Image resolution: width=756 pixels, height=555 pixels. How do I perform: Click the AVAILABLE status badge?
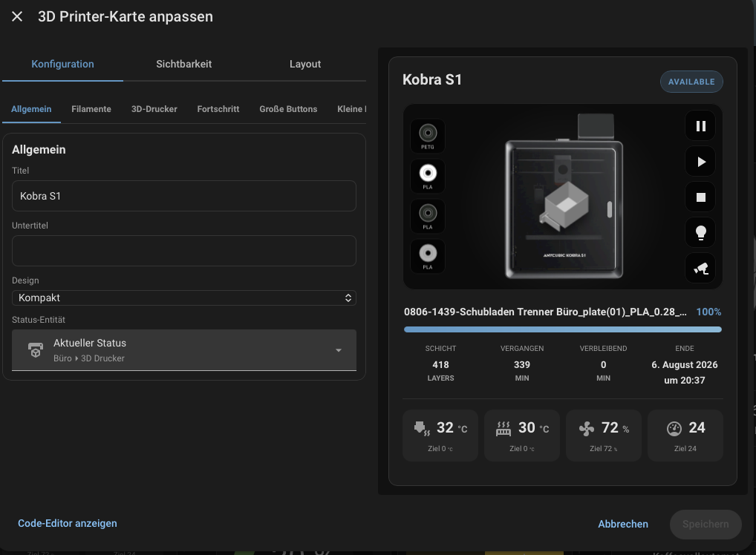pos(691,82)
